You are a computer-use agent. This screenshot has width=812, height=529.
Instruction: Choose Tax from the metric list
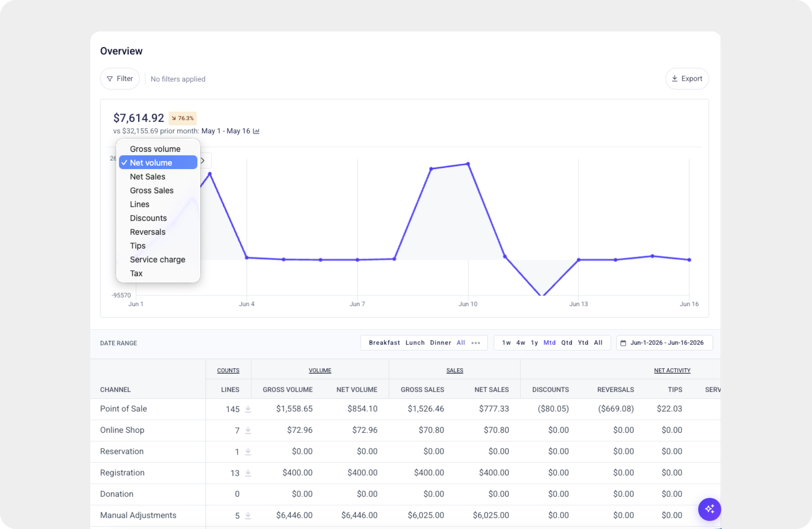[158, 273]
